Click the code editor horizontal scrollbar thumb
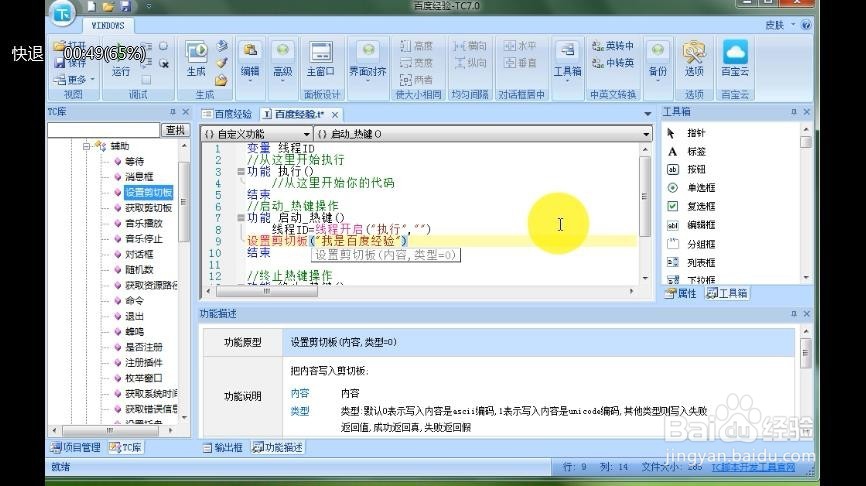The image size is (866, 486). click(267, 291)
